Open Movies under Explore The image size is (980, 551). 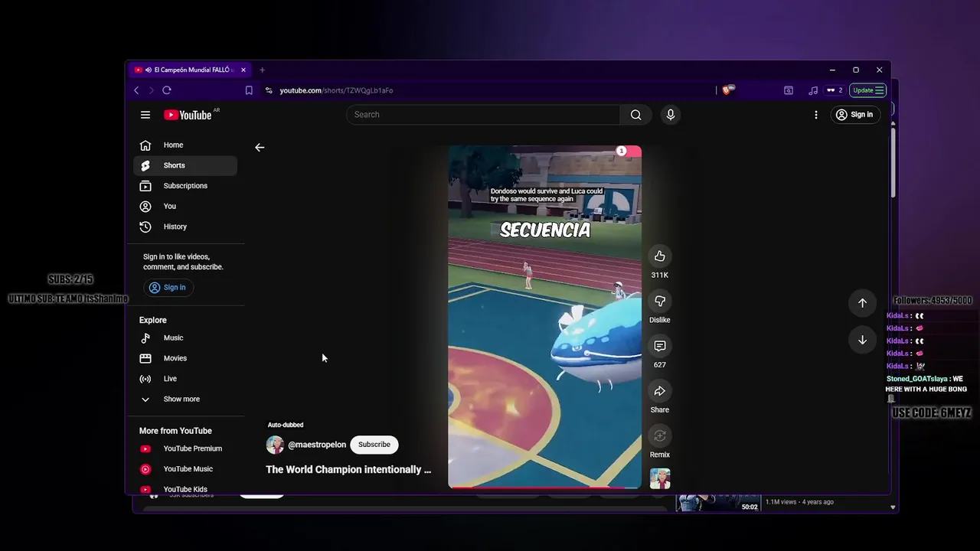(185, 358)
